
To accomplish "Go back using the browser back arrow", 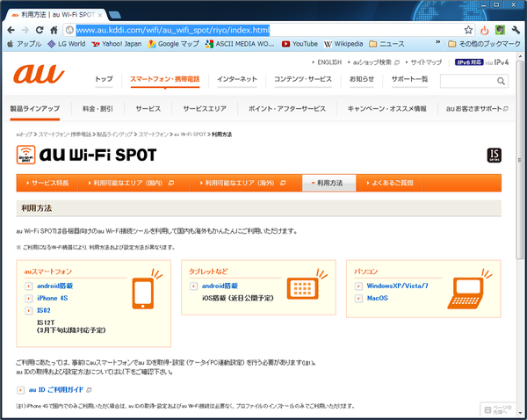I will (11, 30).
